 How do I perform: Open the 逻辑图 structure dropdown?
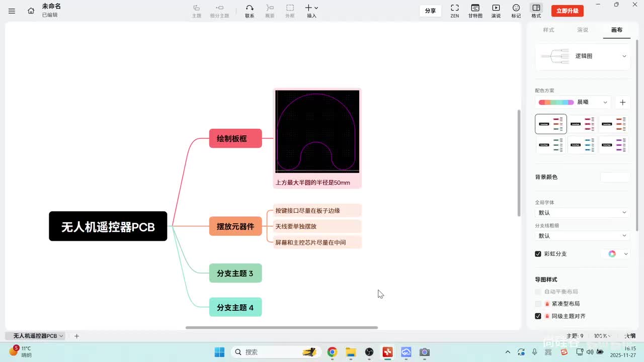(583, 56)
